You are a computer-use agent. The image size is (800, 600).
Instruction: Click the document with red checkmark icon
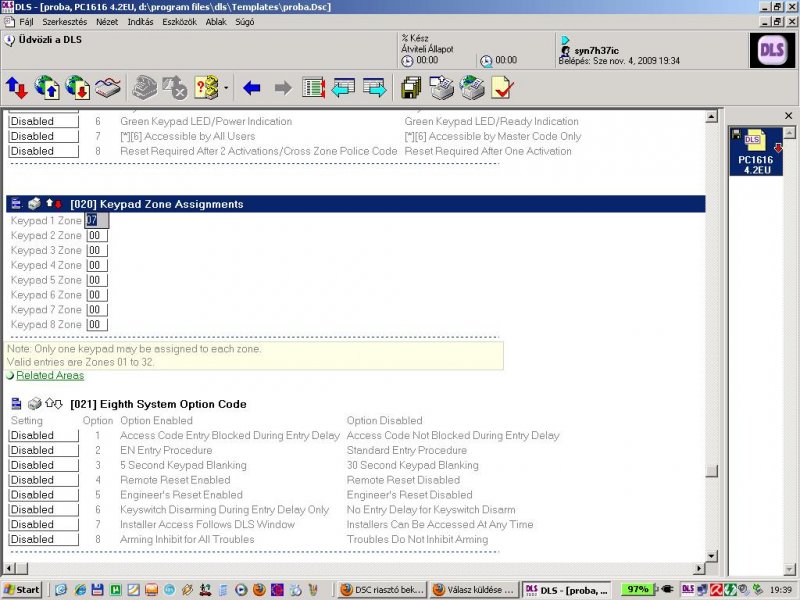coord(502,88)
